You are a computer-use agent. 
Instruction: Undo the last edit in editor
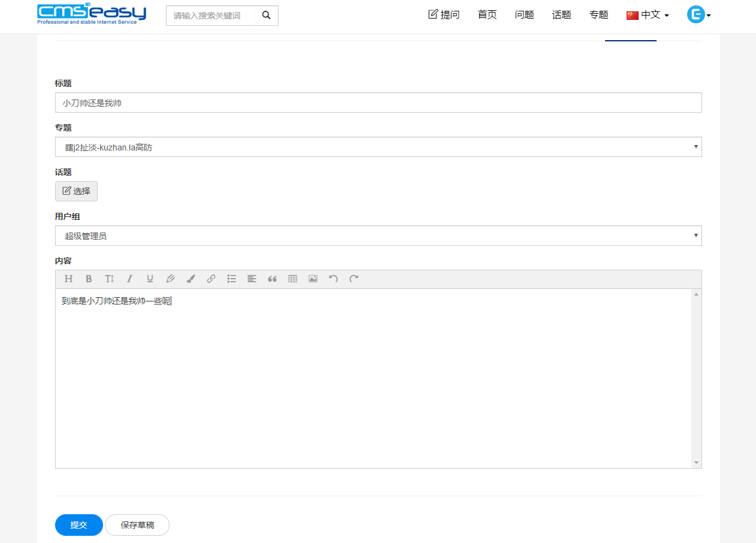[x=333, y=279]
